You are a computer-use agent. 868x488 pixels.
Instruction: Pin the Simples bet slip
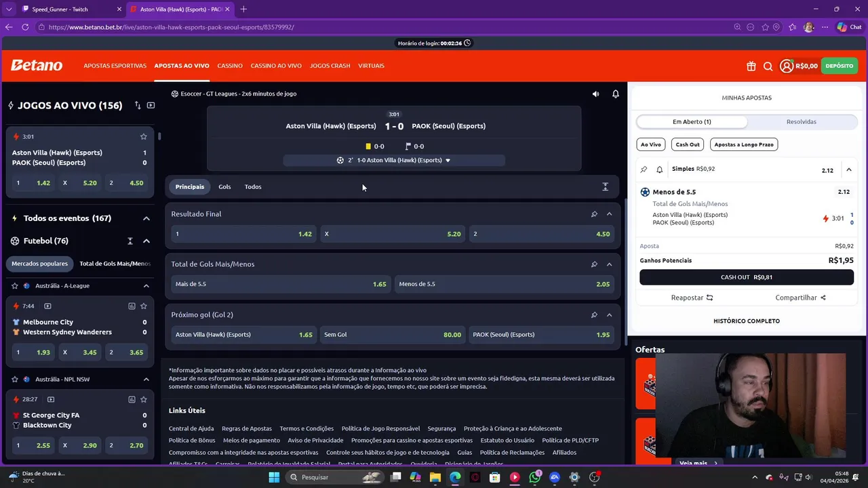[644, 169]
